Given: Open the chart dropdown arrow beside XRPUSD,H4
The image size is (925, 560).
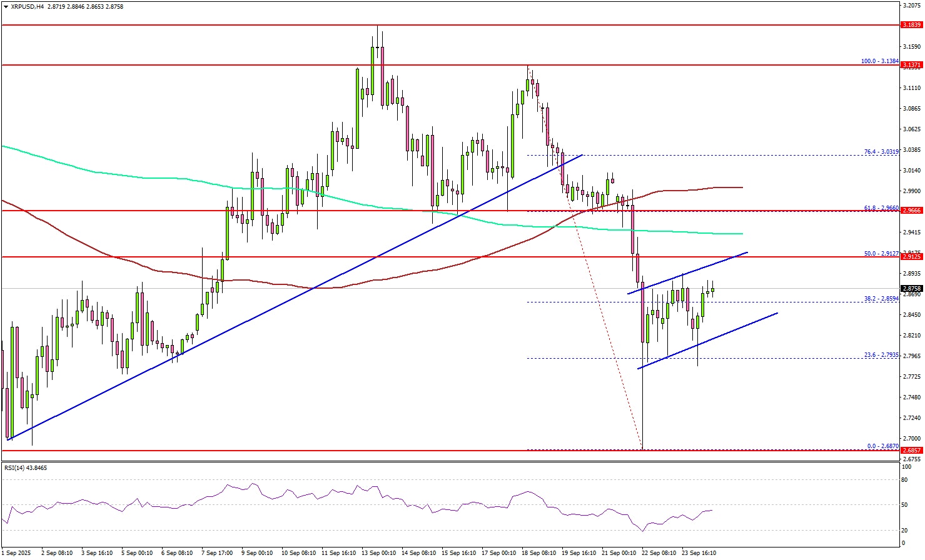Looking at the screenshot, I should coord(5,5).
